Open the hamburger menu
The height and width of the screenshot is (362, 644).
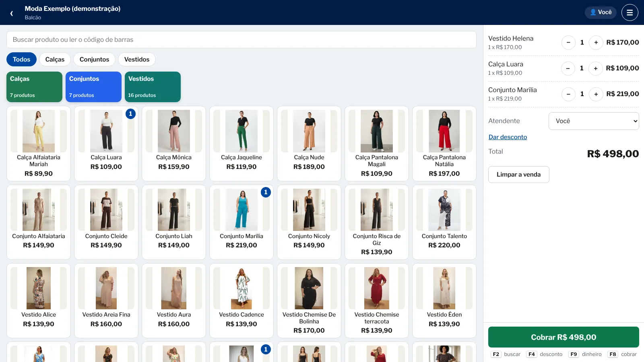(630, 12)
